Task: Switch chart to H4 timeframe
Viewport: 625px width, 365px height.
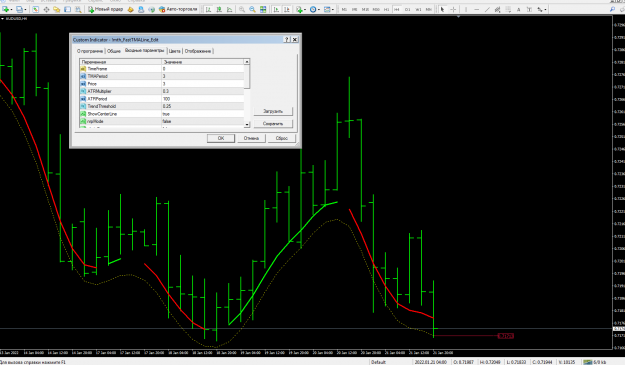Action: pos(397,9)
